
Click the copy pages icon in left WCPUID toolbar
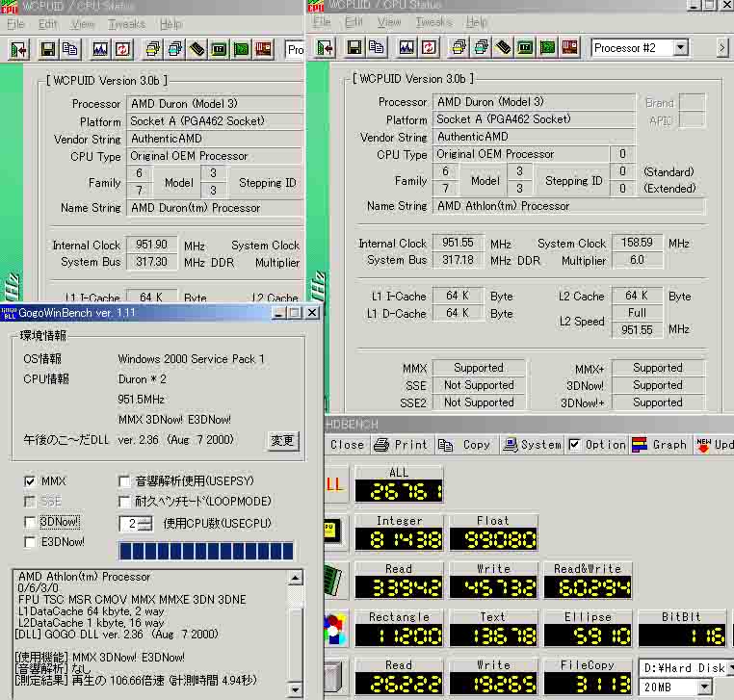click(70, 49)
